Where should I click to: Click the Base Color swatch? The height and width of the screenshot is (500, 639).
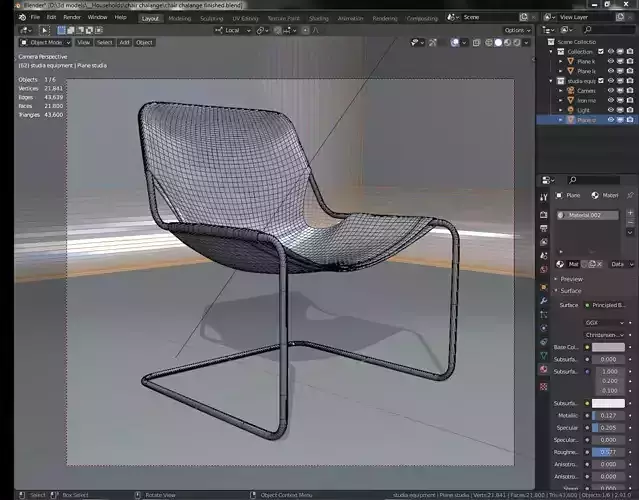pyautogui.click(x=608, y=347)
